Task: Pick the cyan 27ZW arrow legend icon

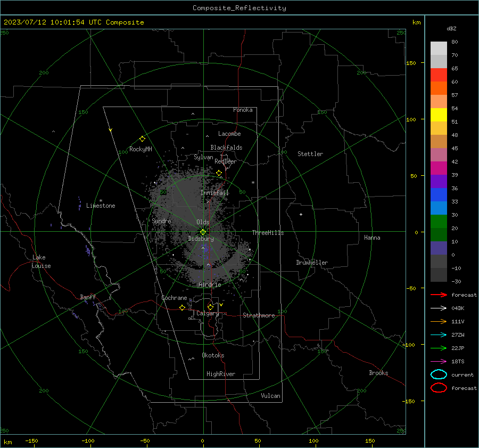Action: 439,335
